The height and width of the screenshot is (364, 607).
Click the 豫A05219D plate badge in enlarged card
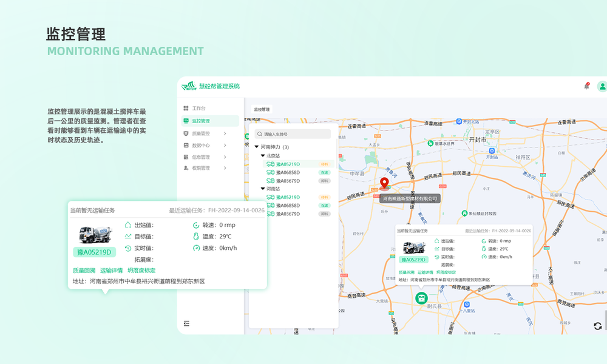(x=95, y=252)
